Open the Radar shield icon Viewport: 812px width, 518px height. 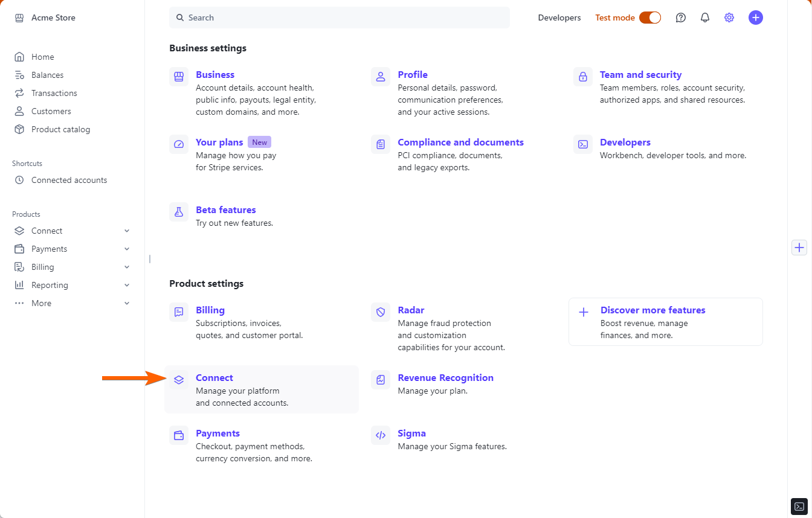[381, 312]
